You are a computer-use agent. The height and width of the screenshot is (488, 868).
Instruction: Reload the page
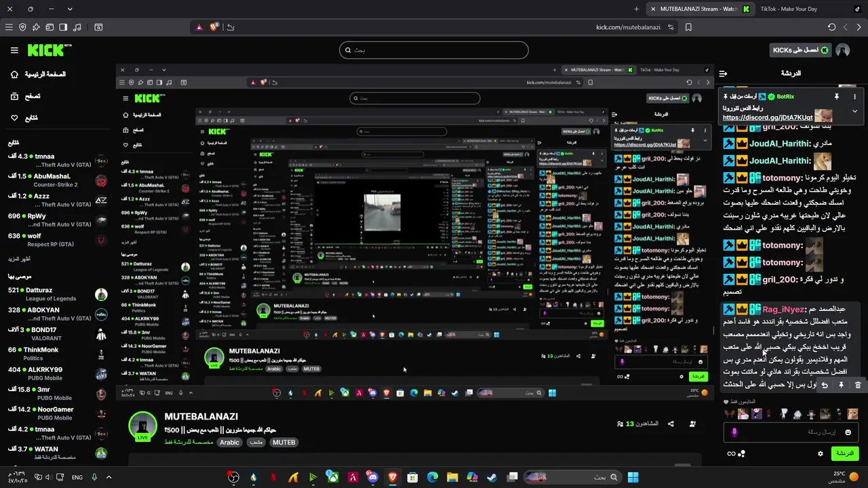point(832,27)
